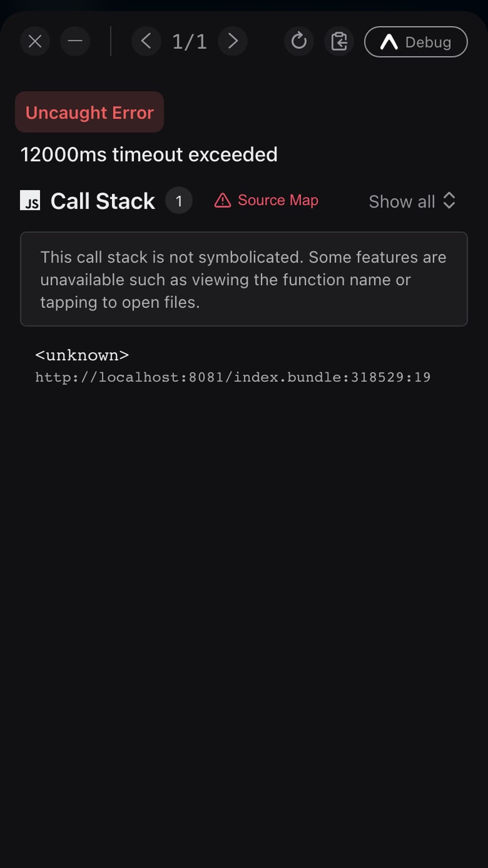This screenshot has height=868, width=488.
Task: Open the Debug tools button
Action: tap(416, 42)
